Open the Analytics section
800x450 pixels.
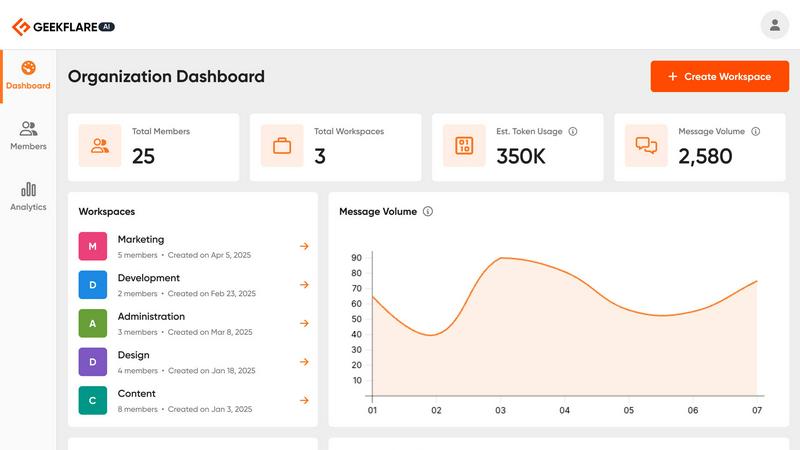click(28, 196)
